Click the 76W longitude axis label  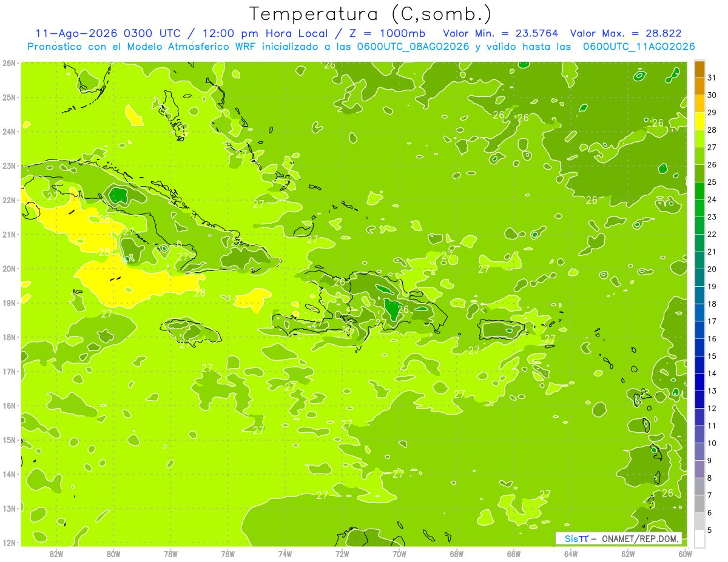coord(227,553)
